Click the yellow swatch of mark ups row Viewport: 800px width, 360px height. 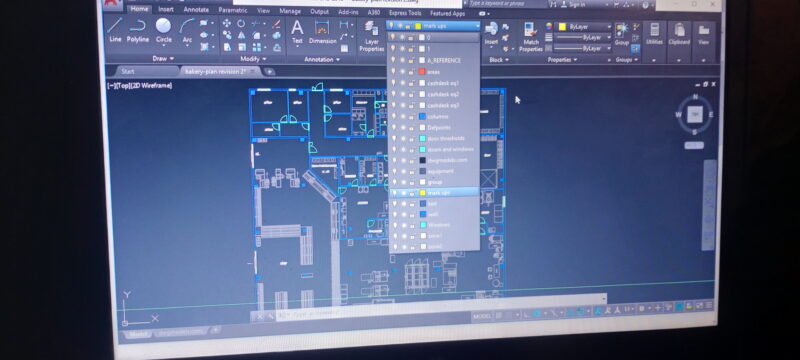(x=423, y=193)
